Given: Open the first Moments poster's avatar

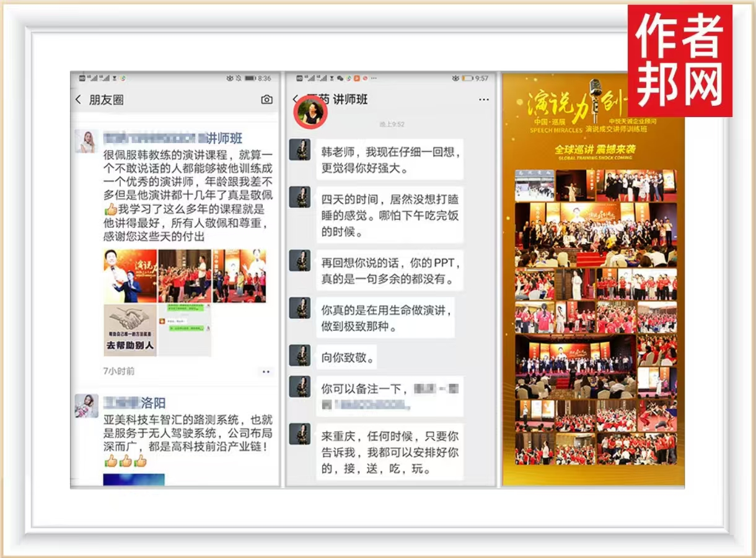Looking at the screenshot, I should 86,141.
